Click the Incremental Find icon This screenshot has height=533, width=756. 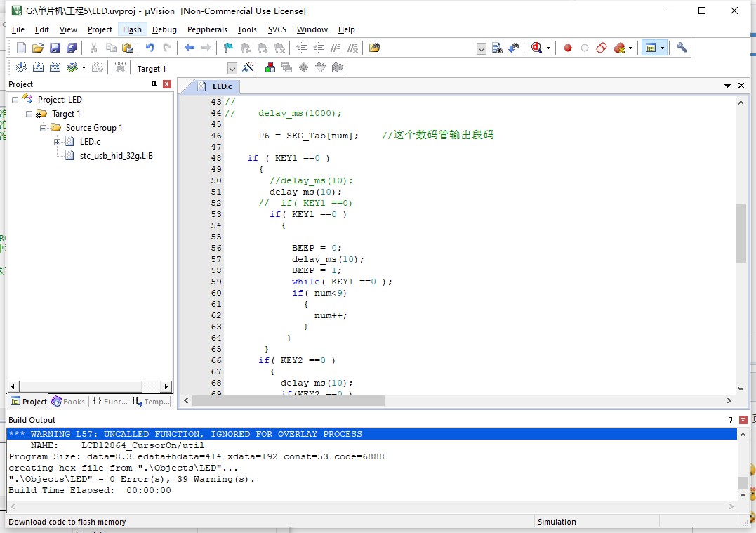pyautogui.click(x=514, y=48)
